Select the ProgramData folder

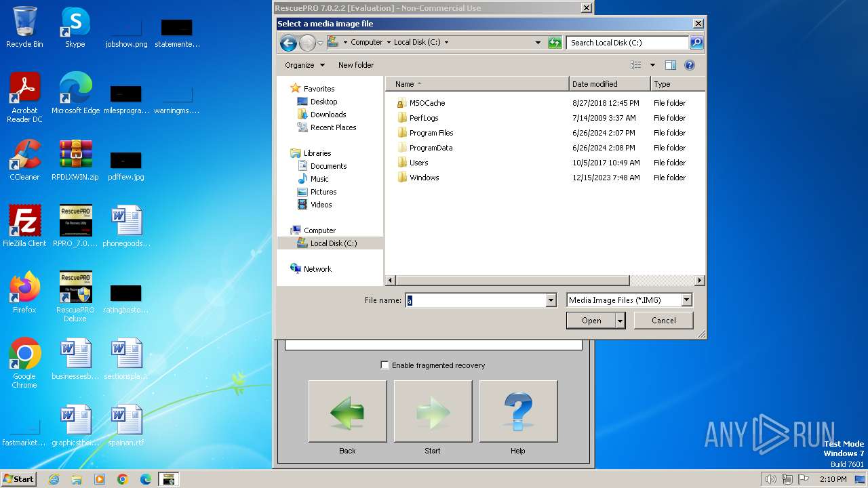click(x=431, y=148)
